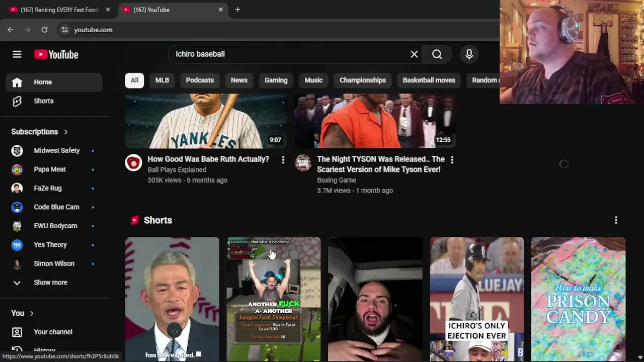Close the Ranking EVERY Fast Food tab
Viewport: 644px width, 362px height.
(108, 10)
